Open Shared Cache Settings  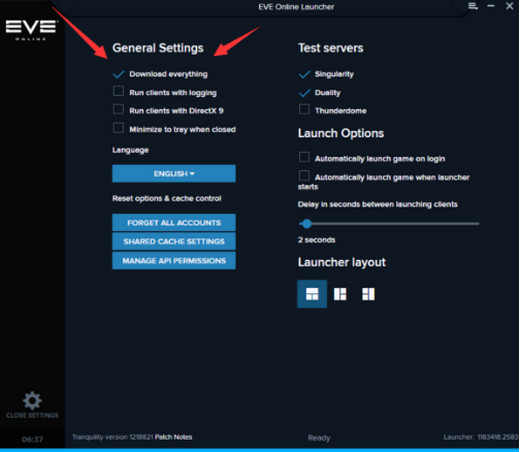[x=174, y=241]
